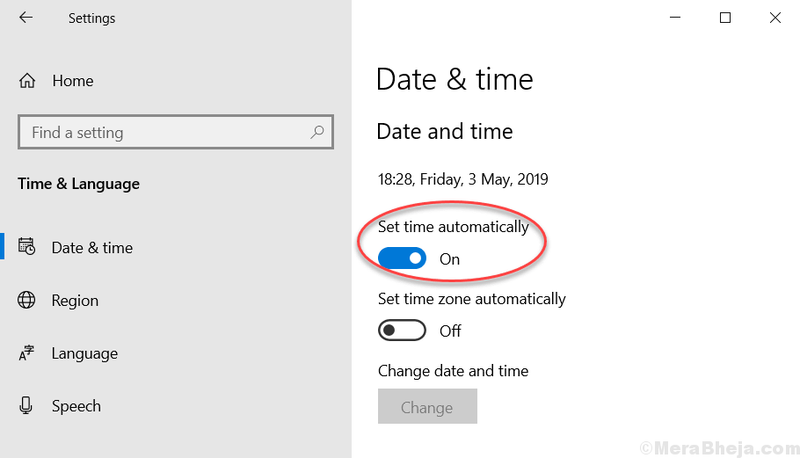800x458 pixels.
Task: Open Region via the globe icon
Action: [27, 300]
